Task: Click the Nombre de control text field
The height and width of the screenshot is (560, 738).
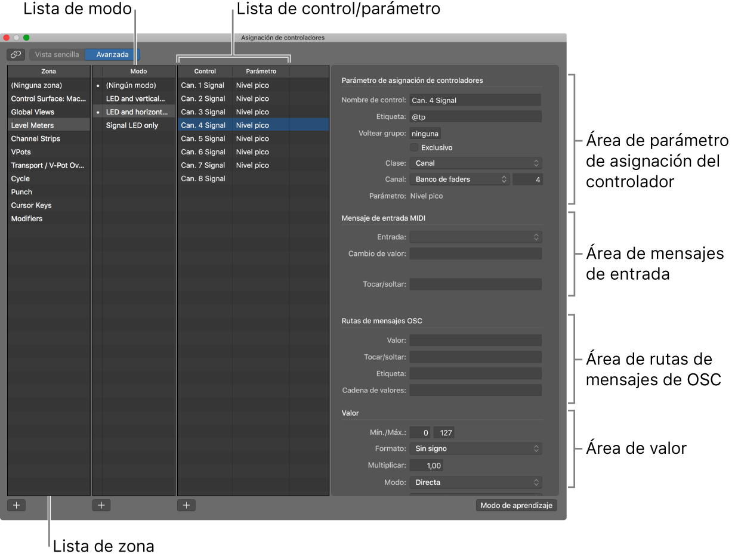Action: (x=475, y=100)
